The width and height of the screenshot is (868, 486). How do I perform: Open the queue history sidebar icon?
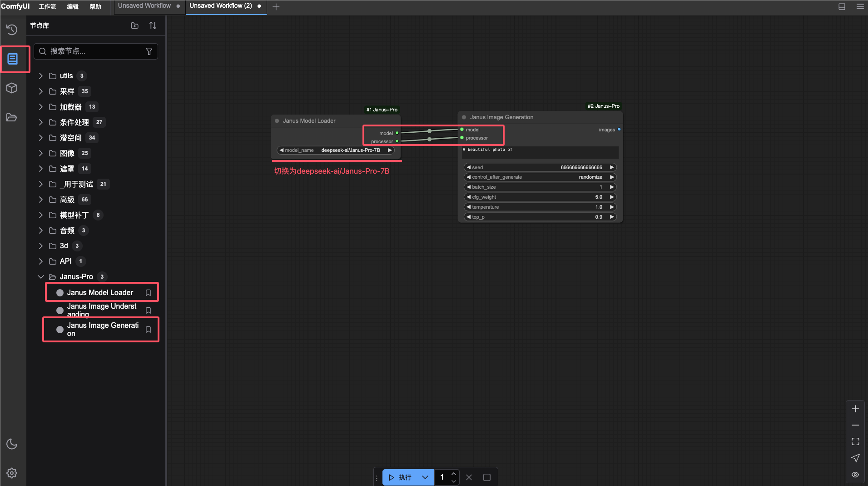[12, 30]
